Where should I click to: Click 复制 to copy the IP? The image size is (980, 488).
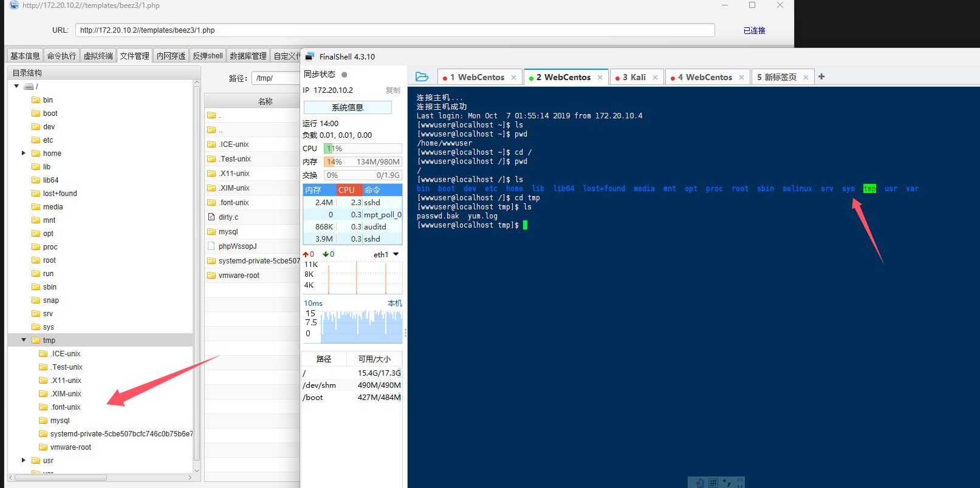(392, 90)
